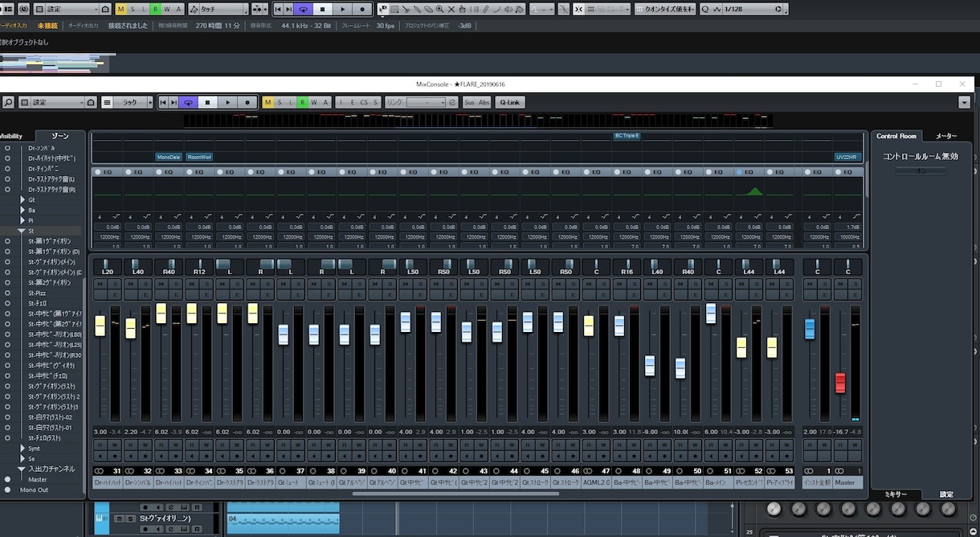
Task: Click the Q-Link button
Action: click(509, 102)
